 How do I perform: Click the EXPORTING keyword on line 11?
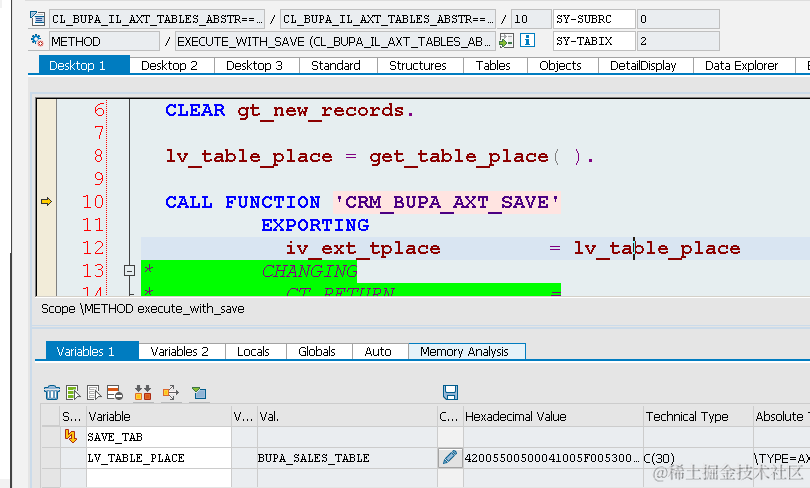[315, 225]
